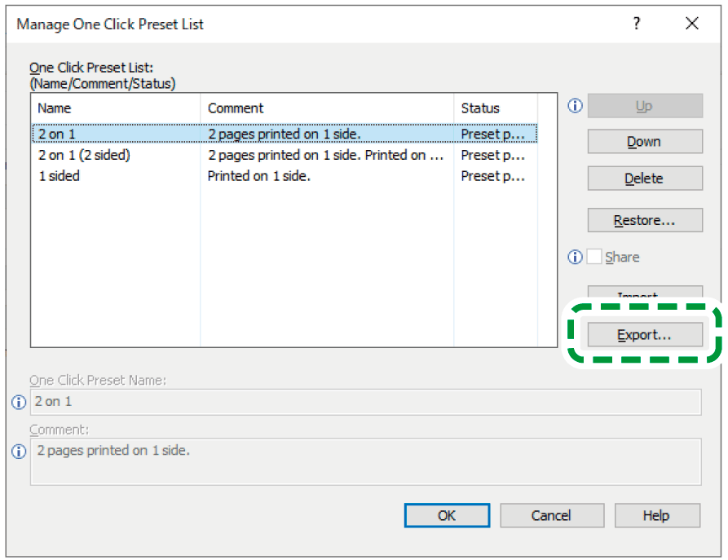Viewport: 728px width, 560px height.
Task: Click the info icon beside the Up button
Action: click(x=576, y=106)
